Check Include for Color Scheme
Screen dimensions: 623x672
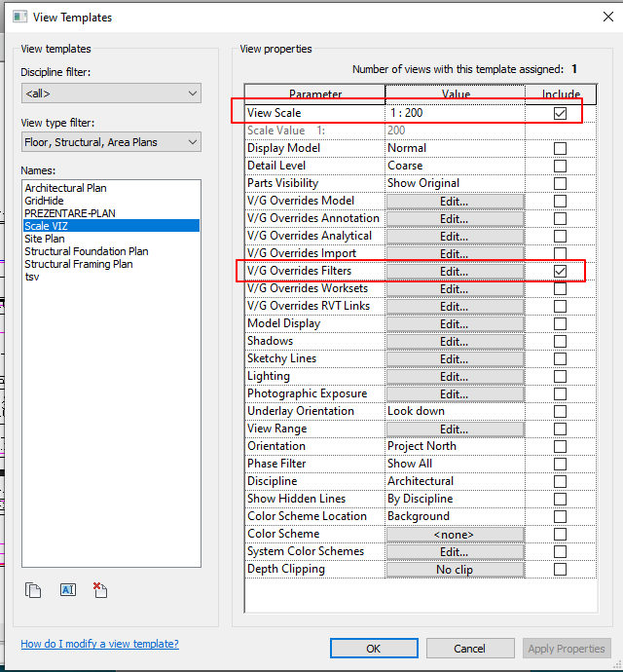560,534
